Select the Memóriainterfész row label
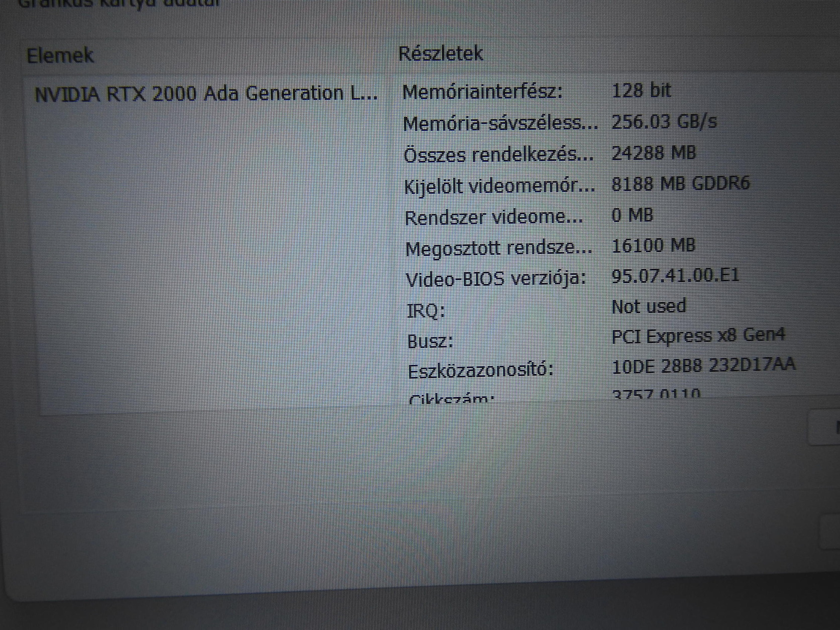 pyautogui.click(x=482, y=92)
